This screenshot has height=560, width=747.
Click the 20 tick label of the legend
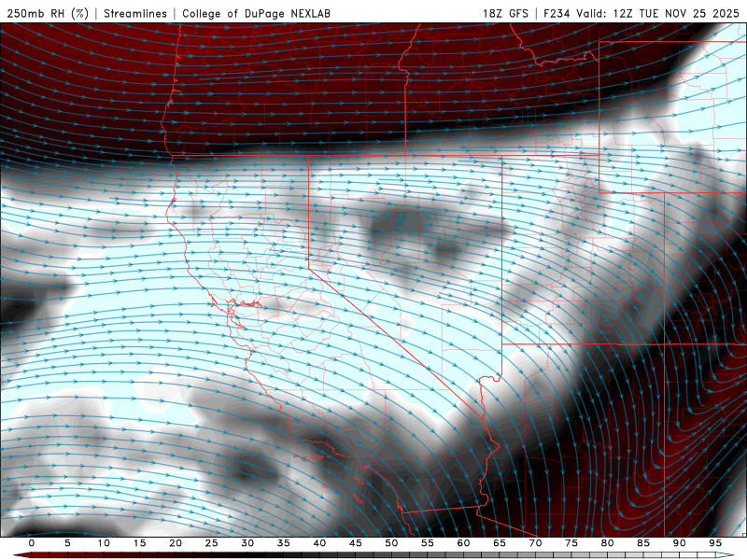click(176, 543)
